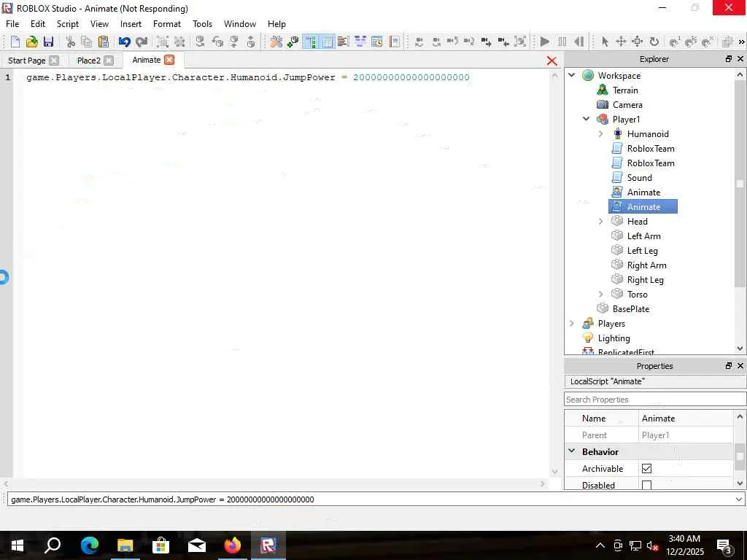Screen dimensions: 747x560
Task: Toggle the Properties panel toolbar icon
Action: pyautogui.click(x=328, y=42)
